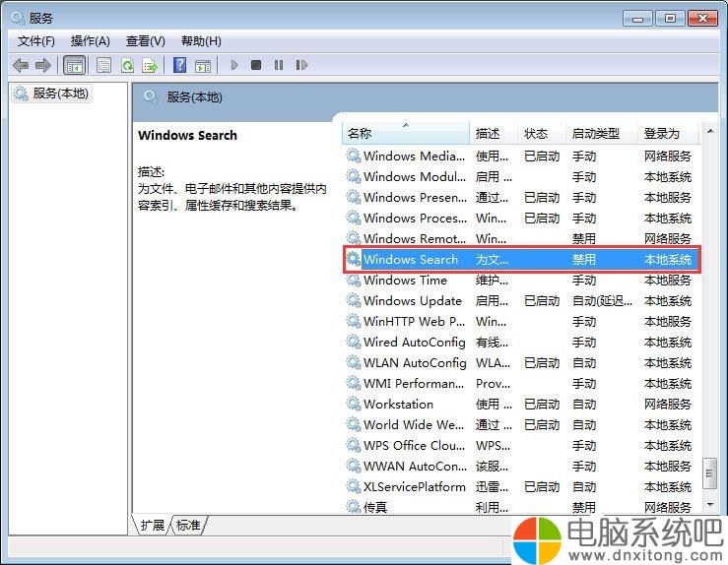Click the Start Service play icon

[234, 65]
